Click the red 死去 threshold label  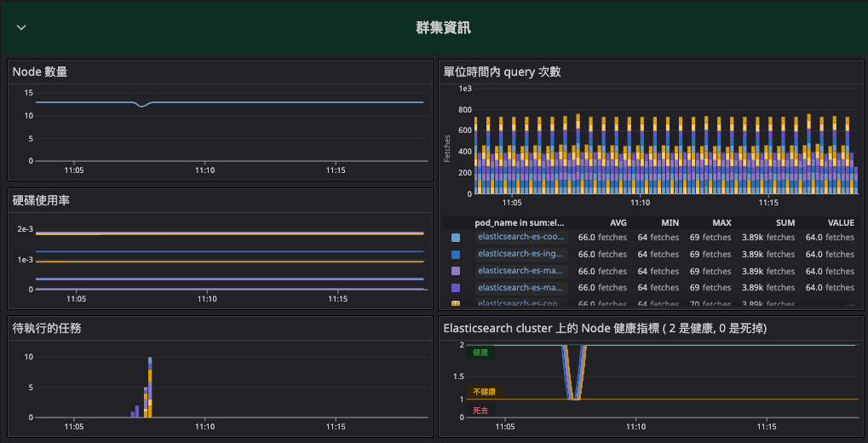[480, 411]
